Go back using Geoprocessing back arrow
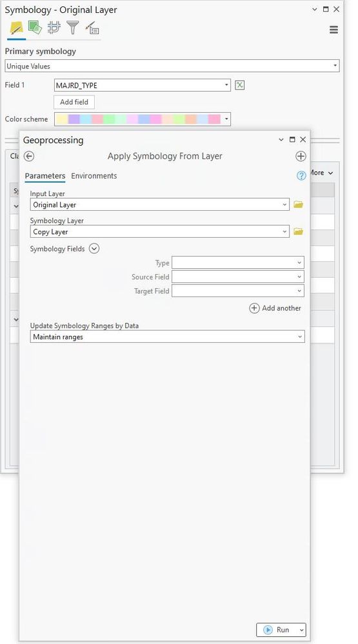Screen dimensions: 358x644 pyautogui.click(x=29, y=157)
